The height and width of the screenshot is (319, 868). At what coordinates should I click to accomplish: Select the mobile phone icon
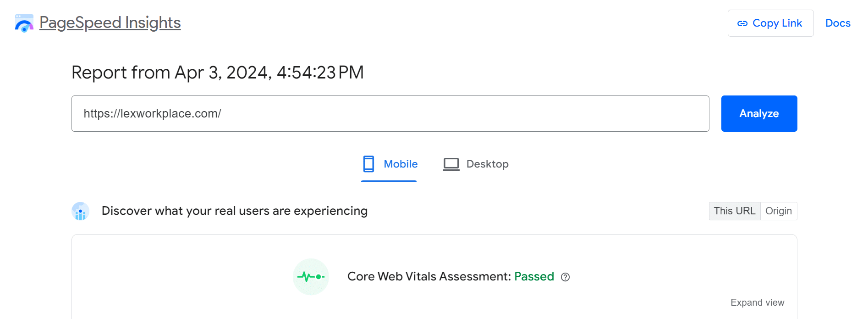tap(369, 164)
